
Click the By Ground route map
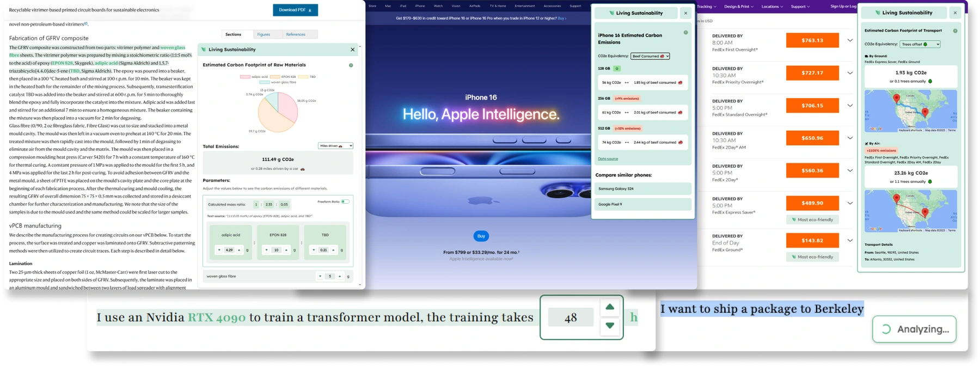pos(910,111)
